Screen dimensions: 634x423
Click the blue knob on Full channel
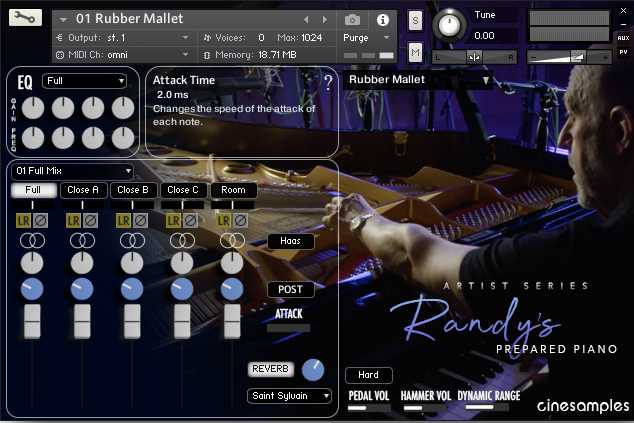tap(32, 289)
